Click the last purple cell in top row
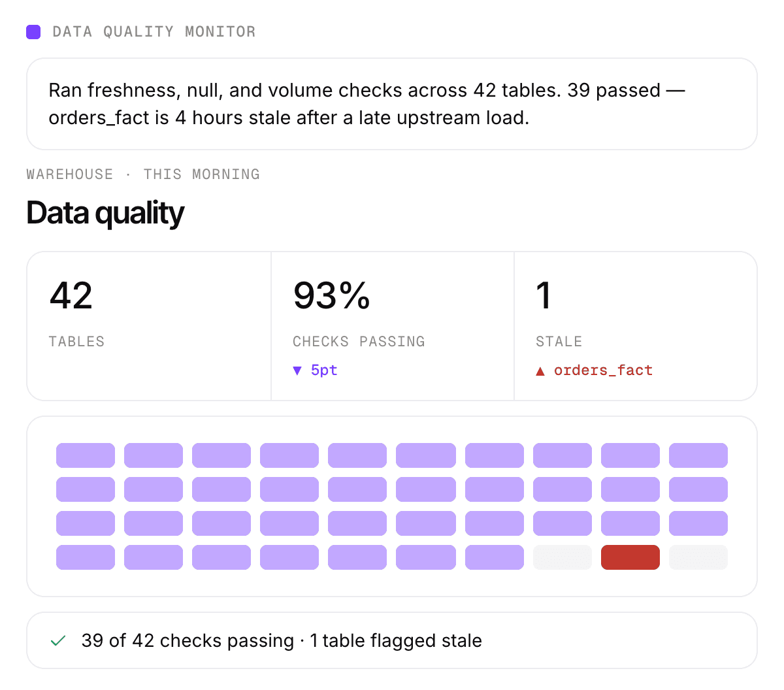 [x=698, y=455]
